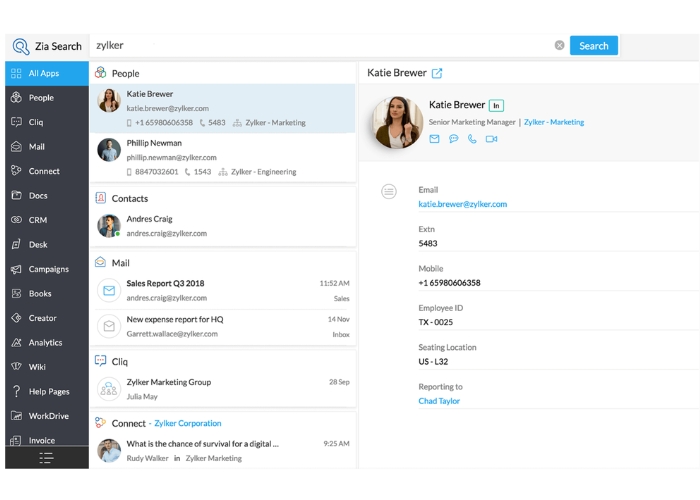Viewport: 700px width, 500px height.
Task: Open People in the sidebar
Action: click(47, 98)
